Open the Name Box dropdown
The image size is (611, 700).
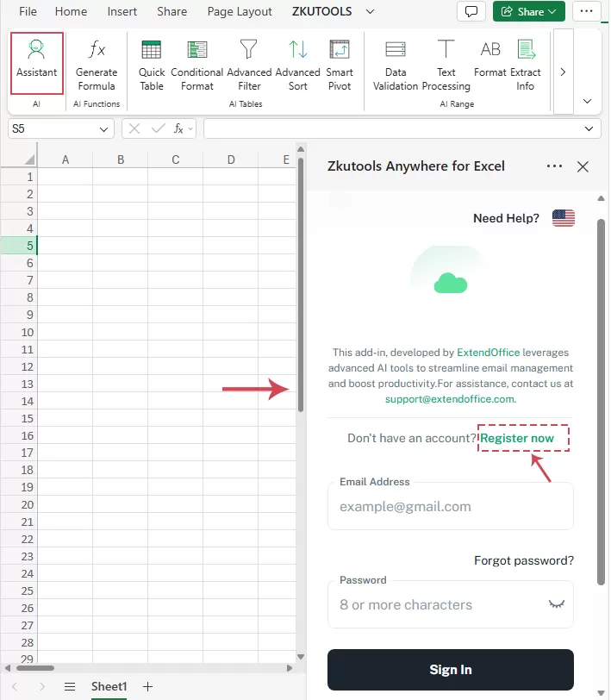(103, 129)
